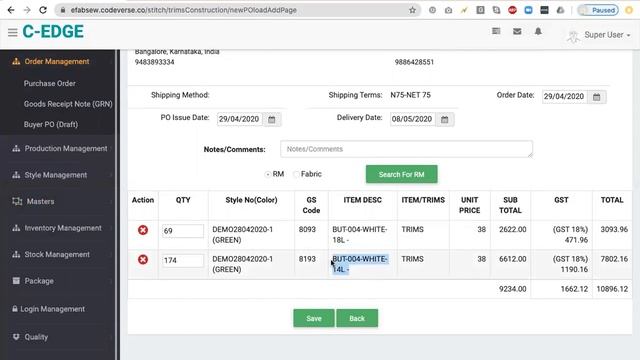Click the red adblock extension icon
Screen dimensions: 640x360
click(512, 10)
